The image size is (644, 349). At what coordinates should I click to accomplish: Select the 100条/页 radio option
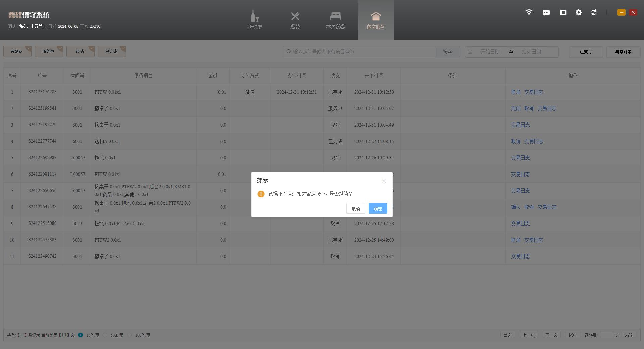coord(130,335)
